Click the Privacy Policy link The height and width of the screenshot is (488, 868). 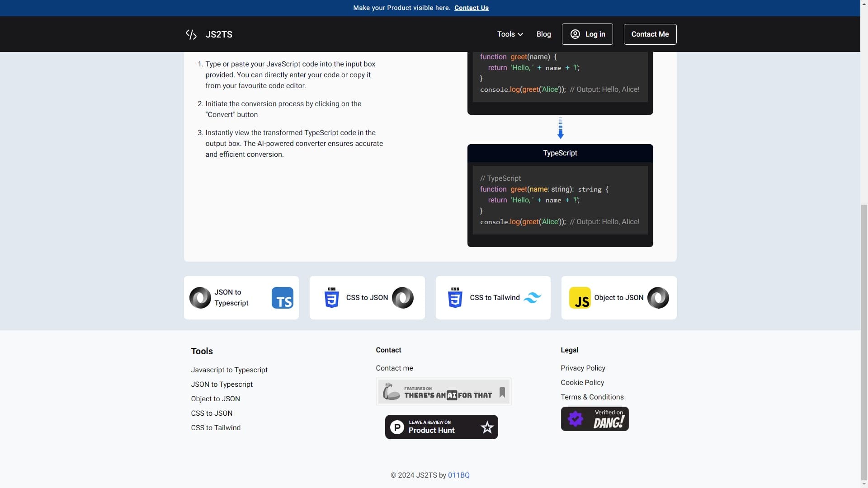click(x=583, y=368)
